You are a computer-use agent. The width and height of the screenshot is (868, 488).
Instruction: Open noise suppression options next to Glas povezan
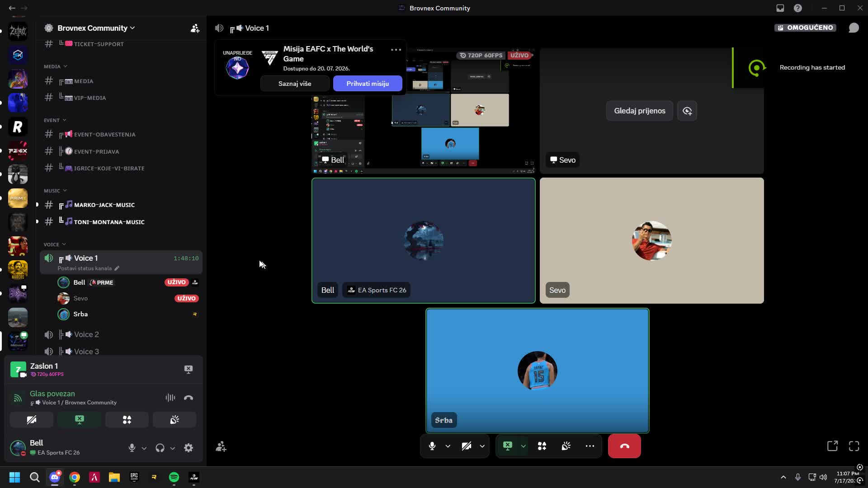[170, 398]
